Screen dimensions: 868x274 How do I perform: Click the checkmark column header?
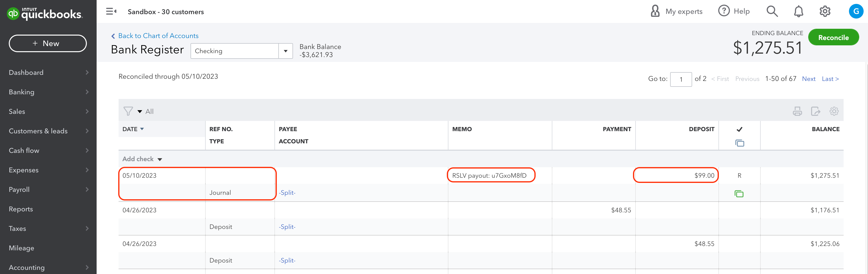pos(739,129)
